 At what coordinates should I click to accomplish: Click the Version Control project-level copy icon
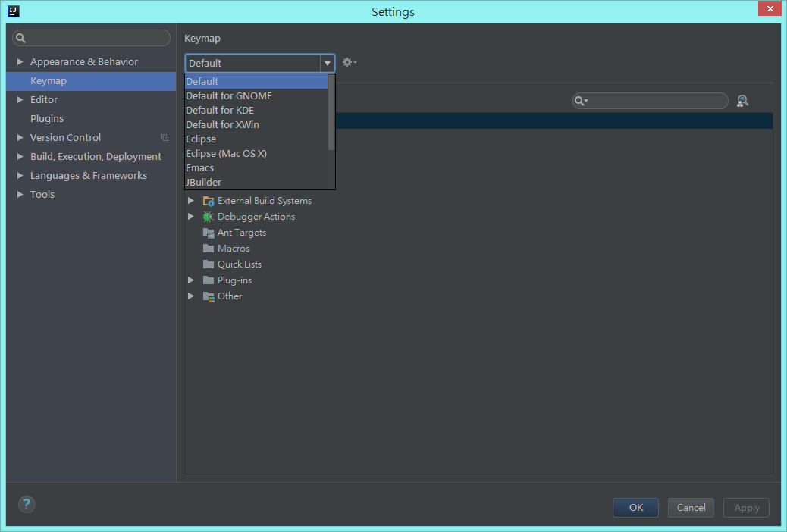(165, 137)
